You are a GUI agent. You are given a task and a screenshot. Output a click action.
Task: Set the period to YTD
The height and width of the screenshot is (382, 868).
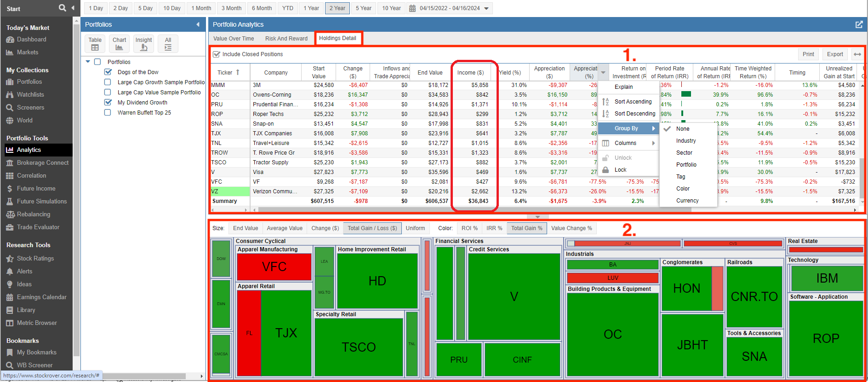click(288, 8)
